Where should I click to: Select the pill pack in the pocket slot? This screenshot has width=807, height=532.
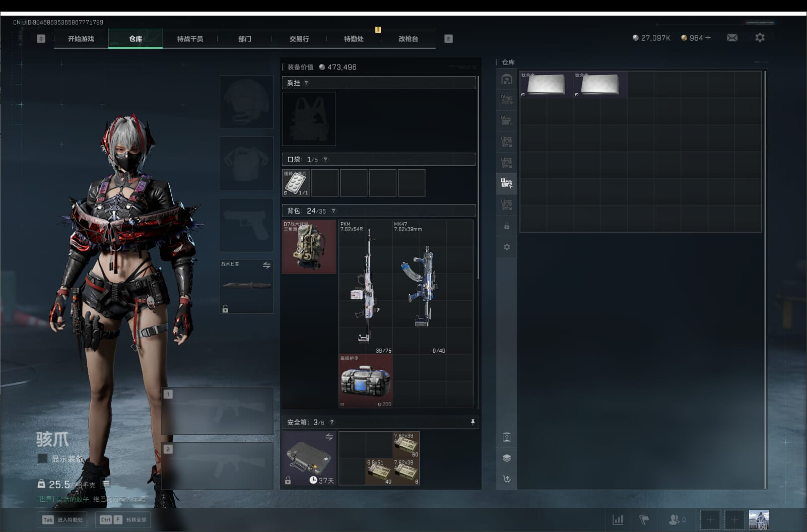point(296,183)
